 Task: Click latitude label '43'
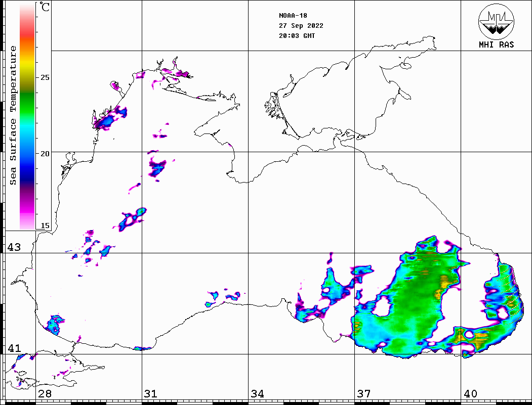(14, 247)
